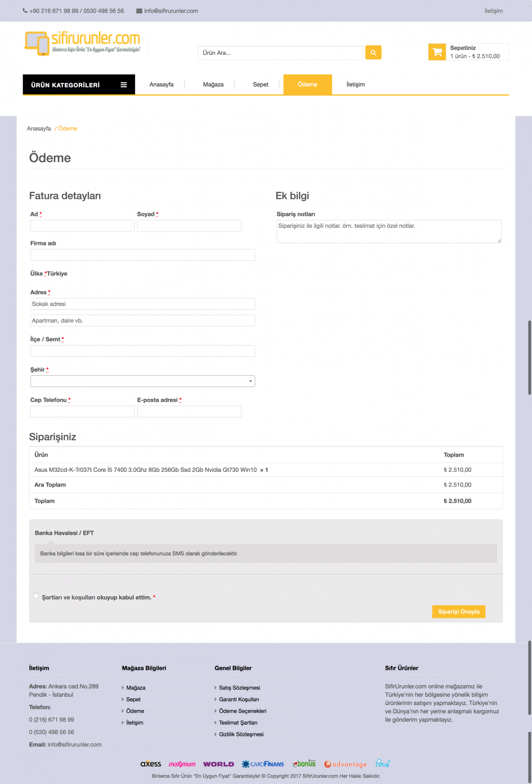532x784 pixels.
Task: Click Anasayfa breadcrumb link
Action: 39,128
